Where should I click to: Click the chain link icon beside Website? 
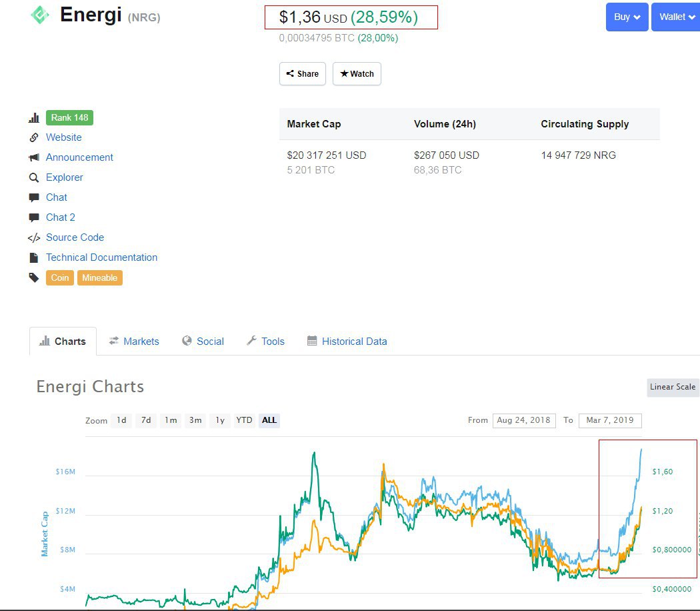coord(34,137)
